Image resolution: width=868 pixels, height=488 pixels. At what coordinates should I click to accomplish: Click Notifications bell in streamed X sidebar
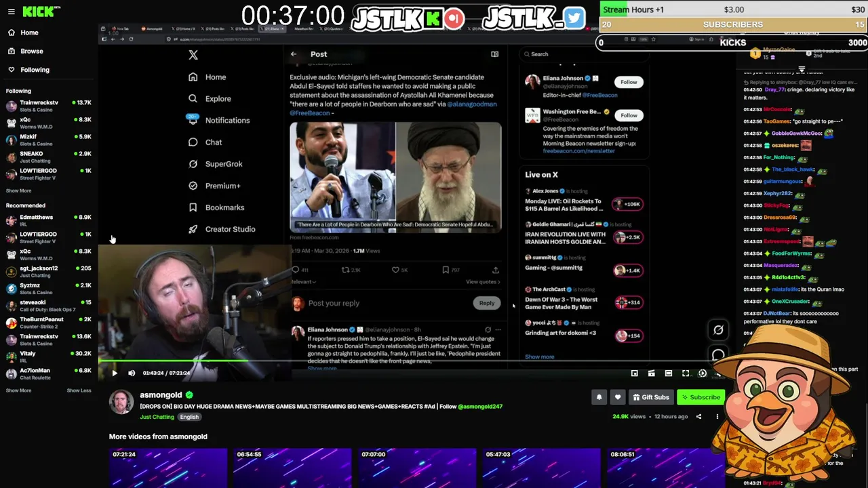(x=193, y=120)
